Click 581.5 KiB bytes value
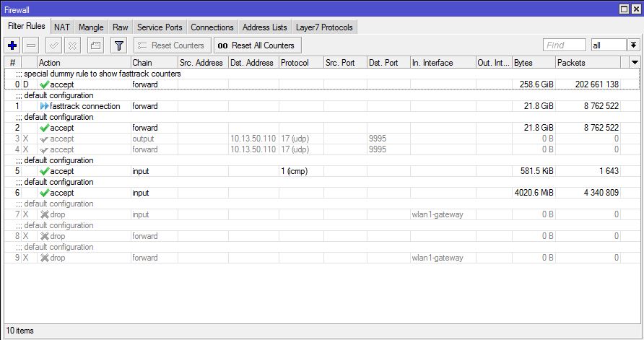Screen dimensions: 644x340 [537, 171]
